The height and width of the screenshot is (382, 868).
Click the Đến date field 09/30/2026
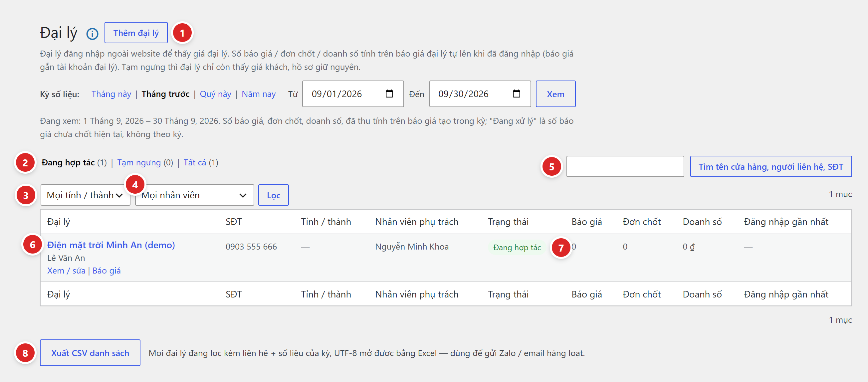click(x=480, y=94)
